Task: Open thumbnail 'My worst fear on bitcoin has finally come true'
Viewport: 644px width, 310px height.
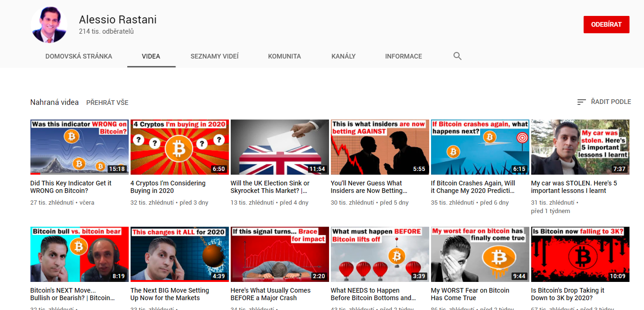Action: pos(480,254)
